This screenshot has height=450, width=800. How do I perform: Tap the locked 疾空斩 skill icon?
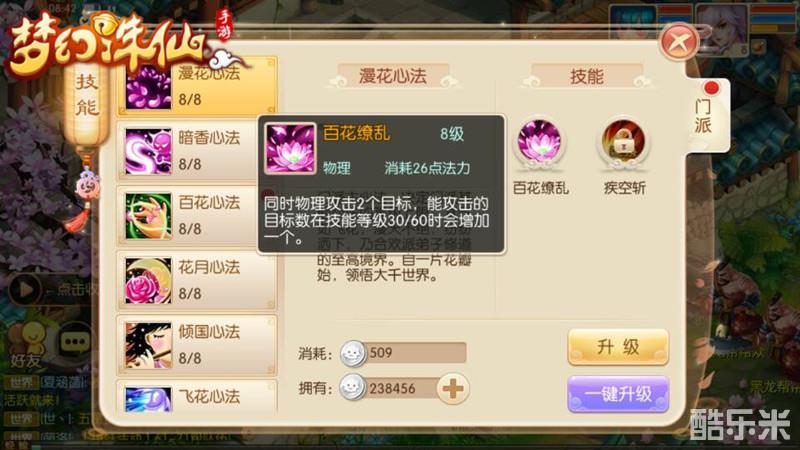pyautogui.click(x=623, y=143)
